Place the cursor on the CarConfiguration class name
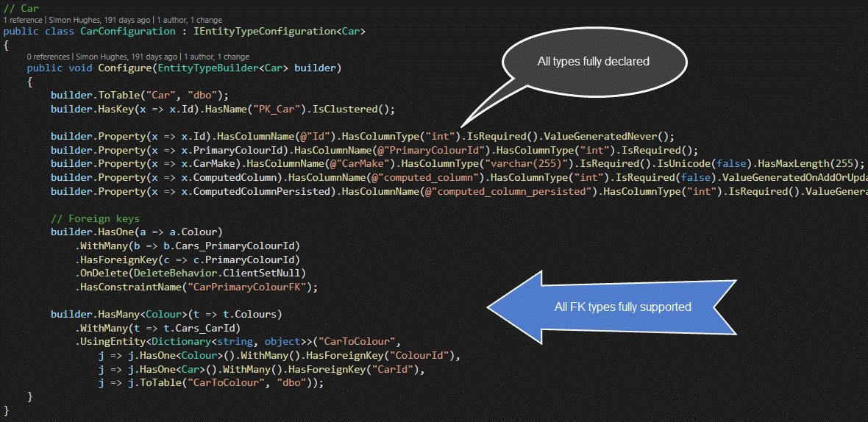This screenshot has height=422, width=868. [x=128, y=32]
